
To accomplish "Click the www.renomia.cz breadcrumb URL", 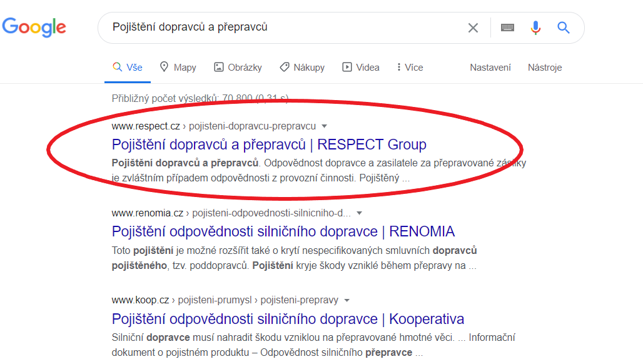I will point(231,213).
